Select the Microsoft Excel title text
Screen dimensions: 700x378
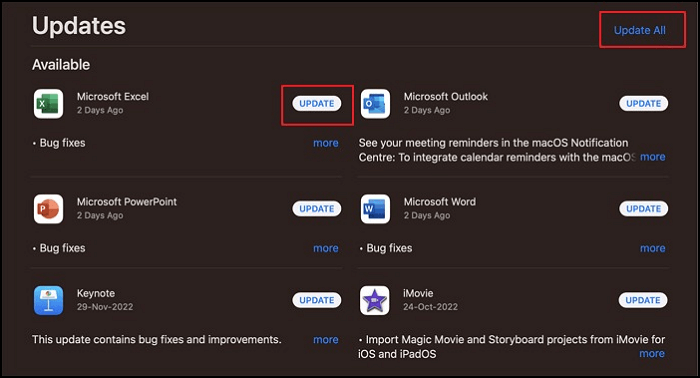pos(113,96)
